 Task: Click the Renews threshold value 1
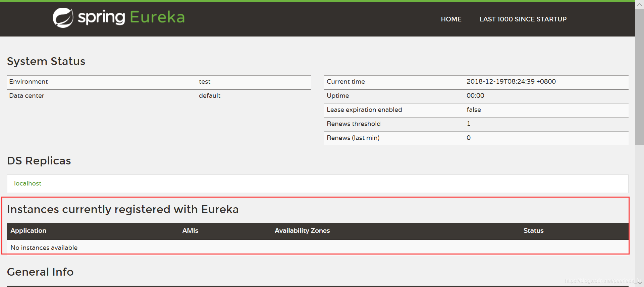click(469, 124)
